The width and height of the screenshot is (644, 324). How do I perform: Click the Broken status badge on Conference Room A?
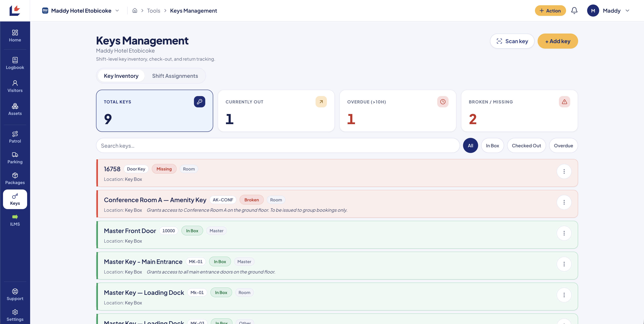click(252, 200)
